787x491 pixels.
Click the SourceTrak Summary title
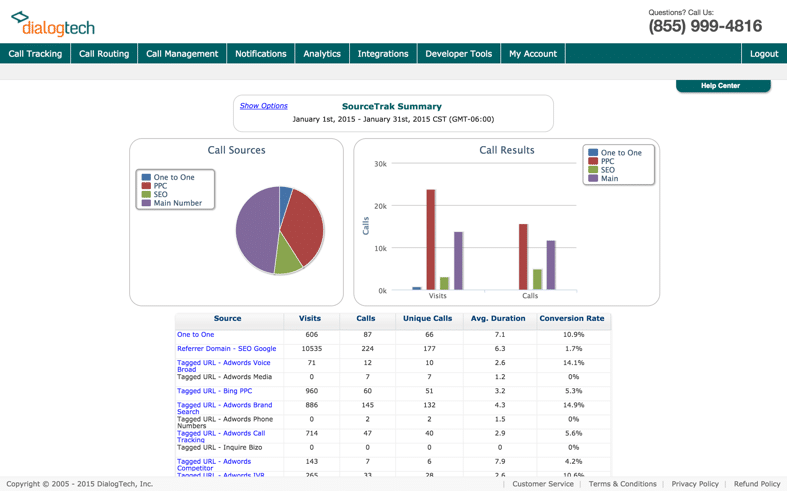[x=391, y=106]
